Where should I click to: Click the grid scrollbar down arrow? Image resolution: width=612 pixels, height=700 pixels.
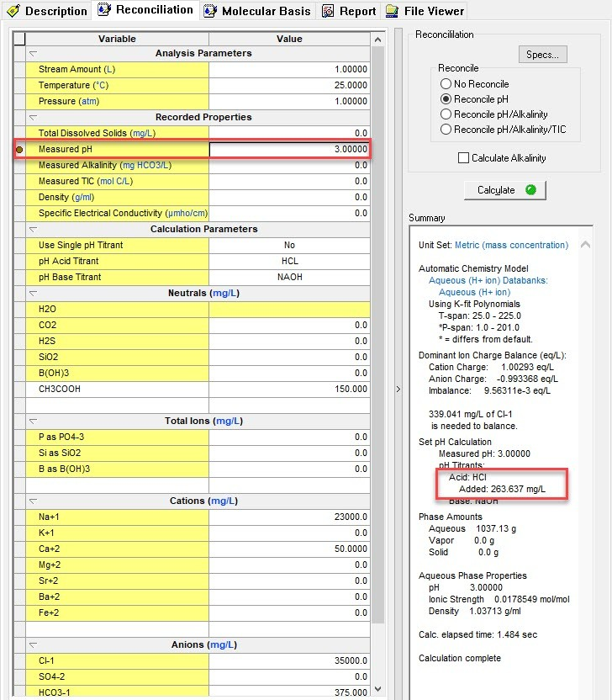tap(377, 689)
